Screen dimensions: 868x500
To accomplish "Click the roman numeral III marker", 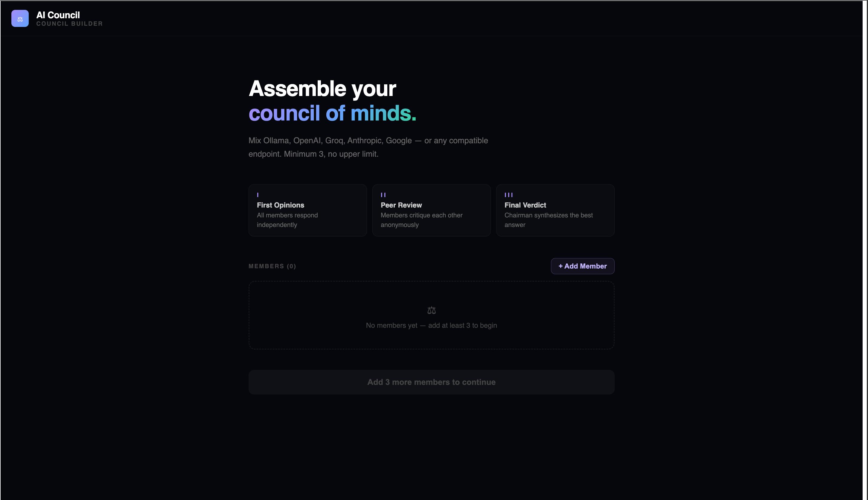I will click(509, 195).
